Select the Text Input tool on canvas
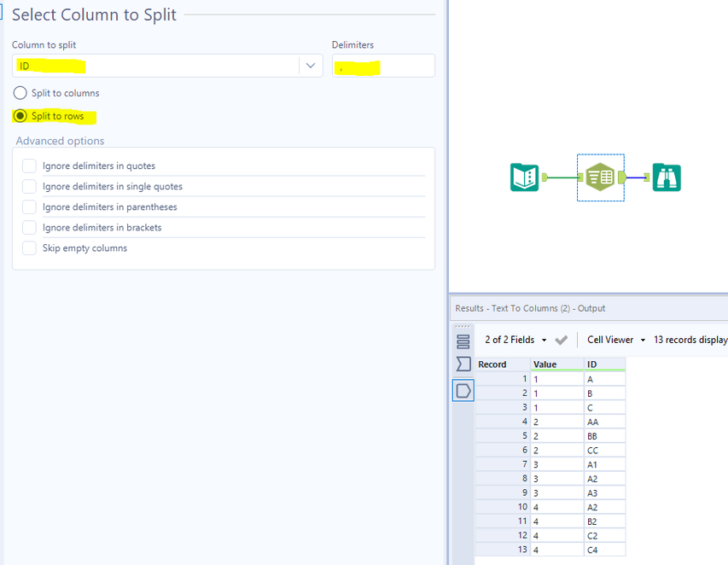 524,178
